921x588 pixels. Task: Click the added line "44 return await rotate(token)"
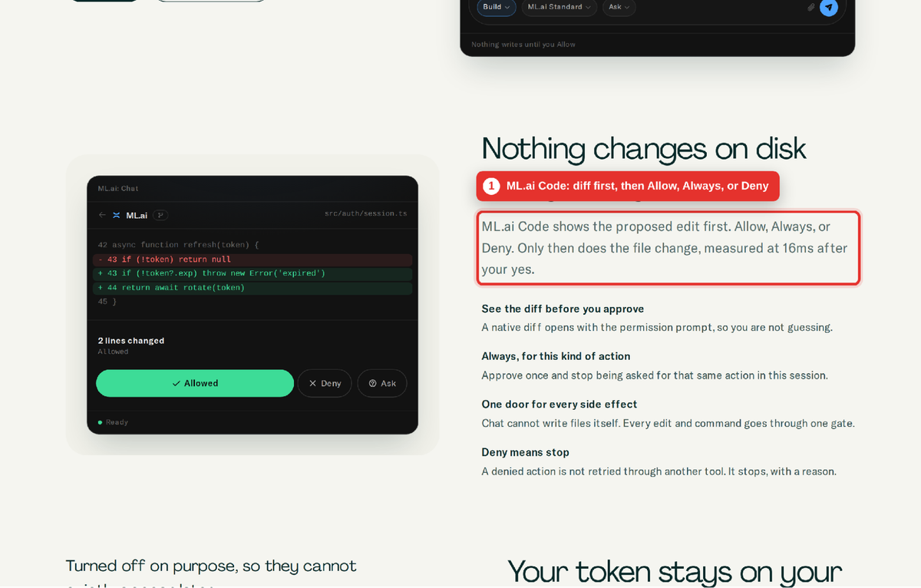pyautogui.click(x=253, y=287)
